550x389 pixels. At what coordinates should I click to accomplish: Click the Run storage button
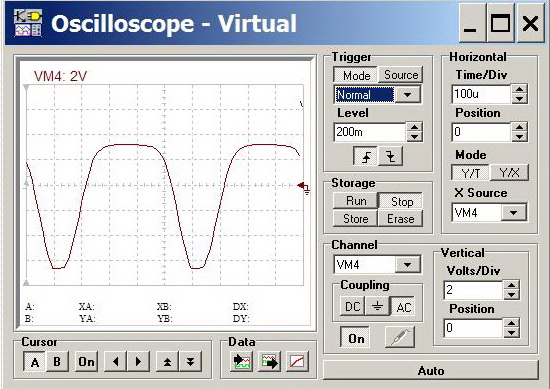(356, 201)
